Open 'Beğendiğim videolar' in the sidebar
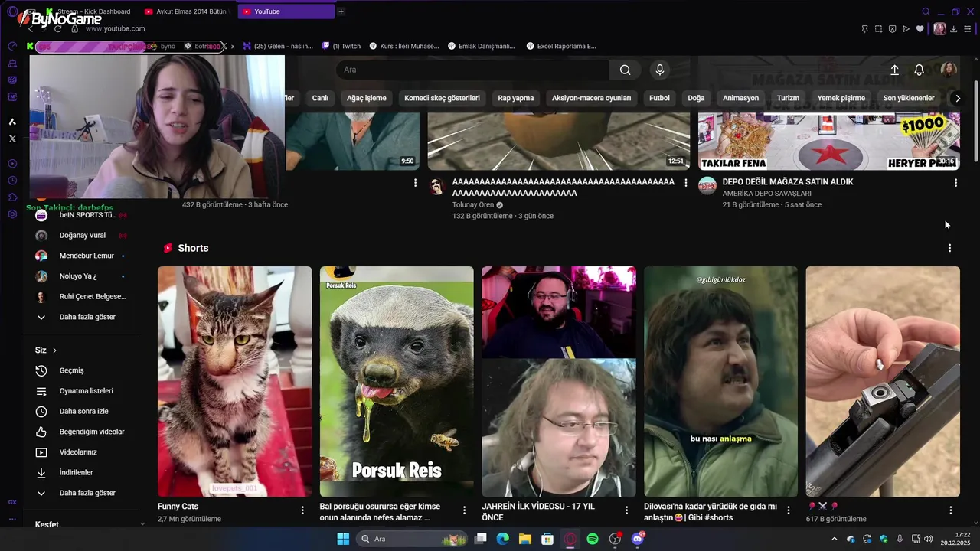This screenshot has height=551, width=980. pos(80,432)
